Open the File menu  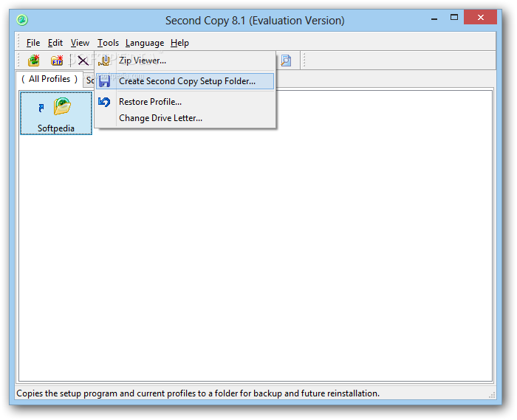33,43
